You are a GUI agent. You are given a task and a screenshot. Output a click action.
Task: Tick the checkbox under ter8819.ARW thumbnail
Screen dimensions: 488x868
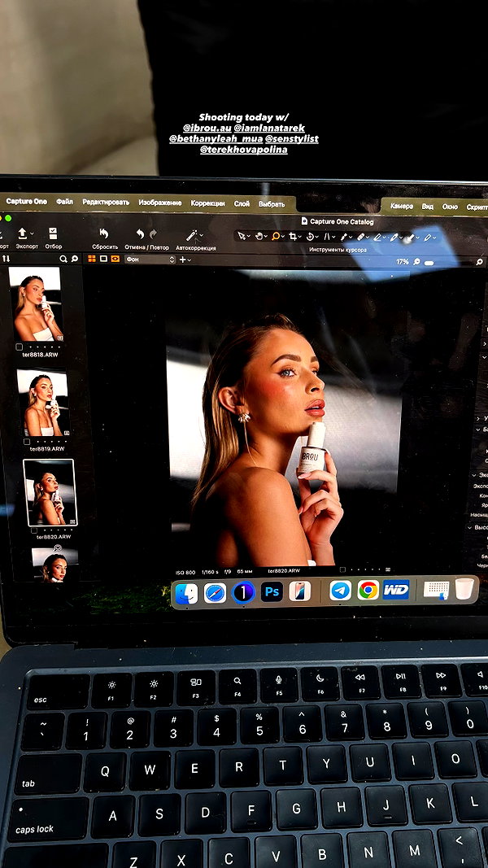(x=27, y=441)
